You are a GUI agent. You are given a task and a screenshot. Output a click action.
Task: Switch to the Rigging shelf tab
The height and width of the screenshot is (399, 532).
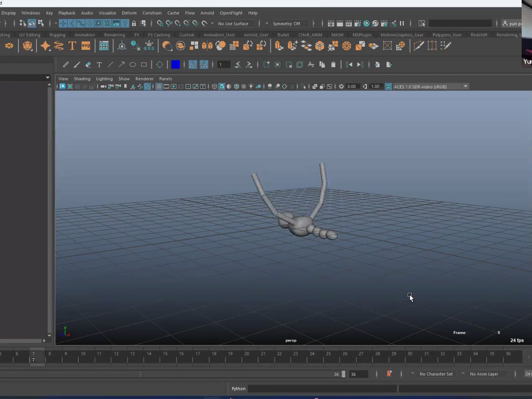[x=57, y=35]
